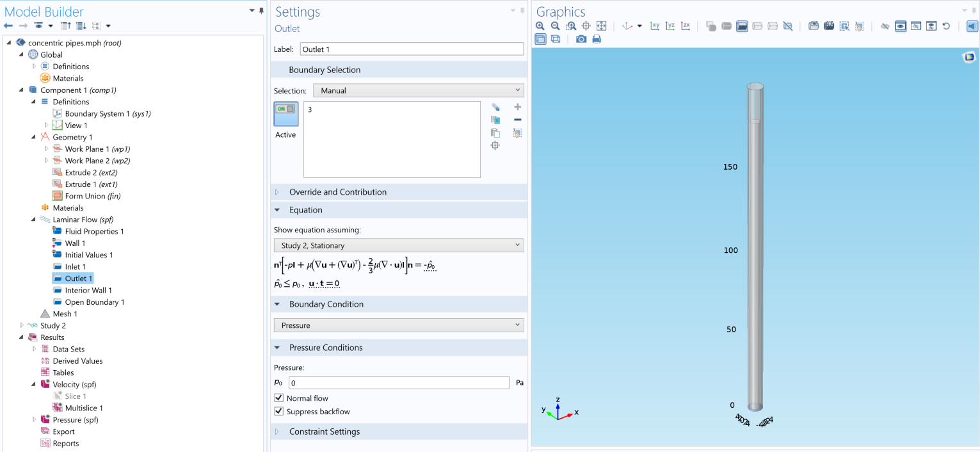
Task: Switch to the XY view
Action: [655, 26]
